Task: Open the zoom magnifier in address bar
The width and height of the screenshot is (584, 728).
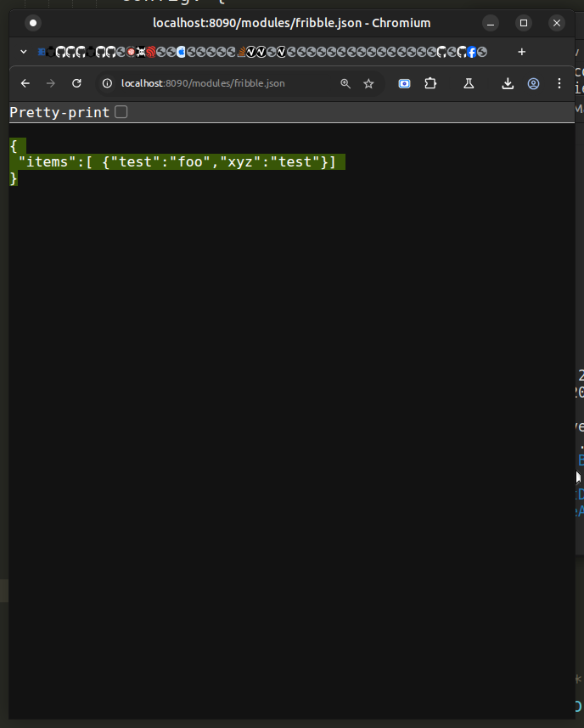Action: coord(345,83)
